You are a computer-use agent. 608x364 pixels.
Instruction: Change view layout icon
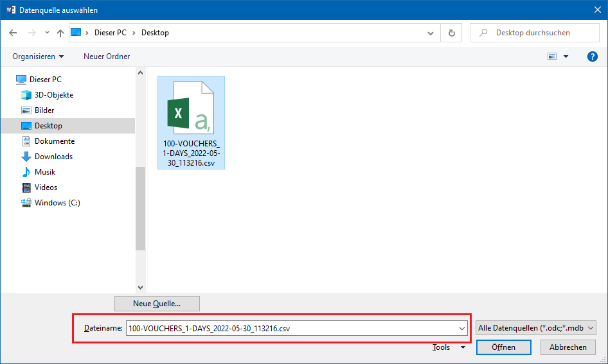552,56
